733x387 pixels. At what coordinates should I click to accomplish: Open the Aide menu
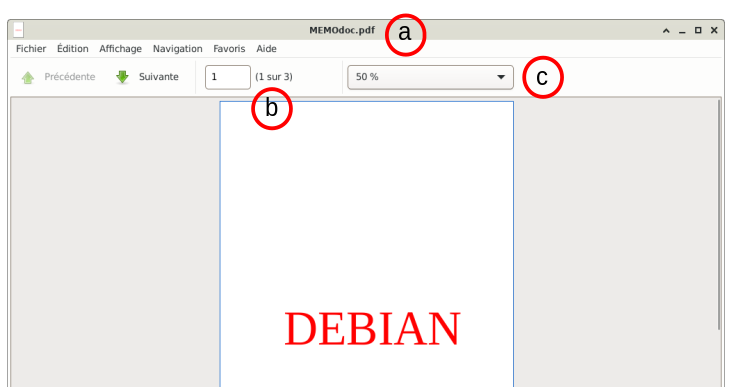tap(266, 49)
